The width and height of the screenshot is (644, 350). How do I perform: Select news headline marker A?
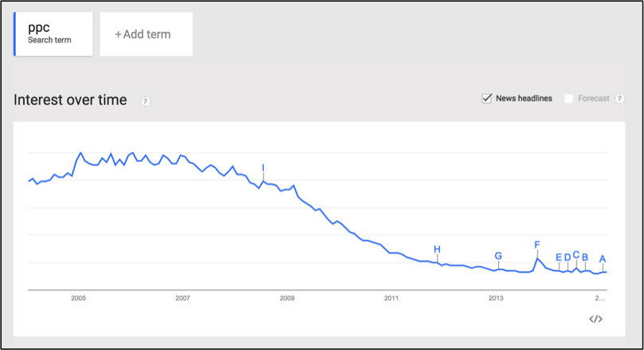603,259
